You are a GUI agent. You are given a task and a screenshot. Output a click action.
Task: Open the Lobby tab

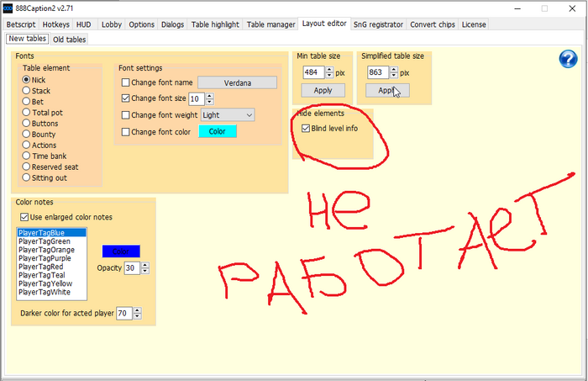[112, 24]
